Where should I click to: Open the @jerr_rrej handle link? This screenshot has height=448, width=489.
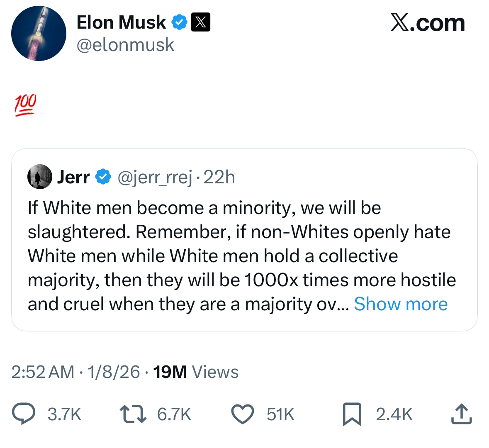155,178
